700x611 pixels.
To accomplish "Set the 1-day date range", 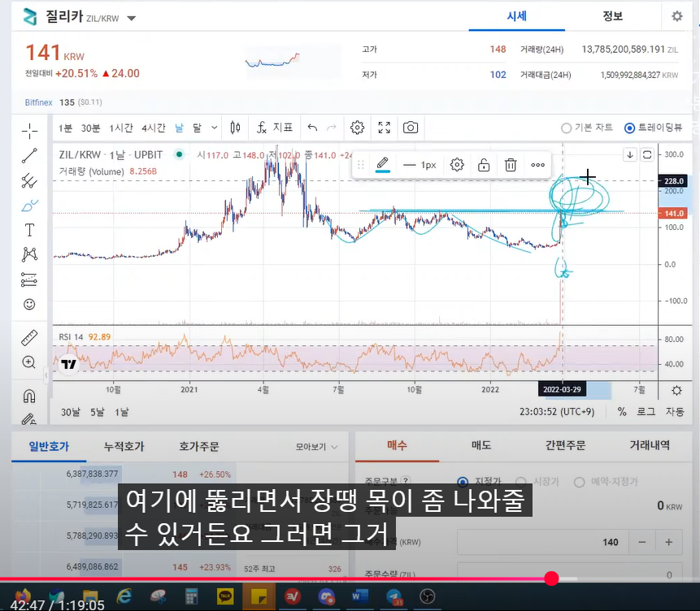I will click(x=121, y=412).
